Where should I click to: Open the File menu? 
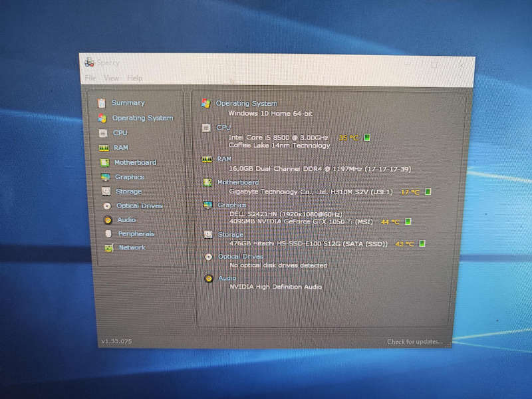(90, 78)
